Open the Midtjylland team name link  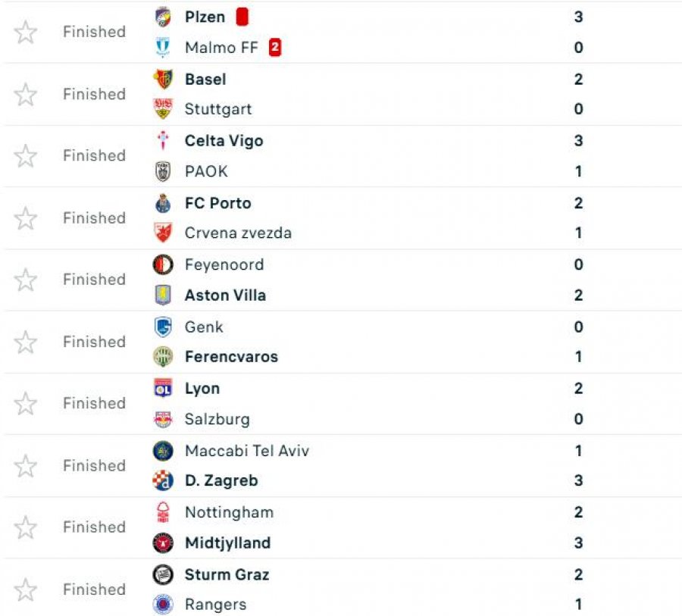click(227, 543)
